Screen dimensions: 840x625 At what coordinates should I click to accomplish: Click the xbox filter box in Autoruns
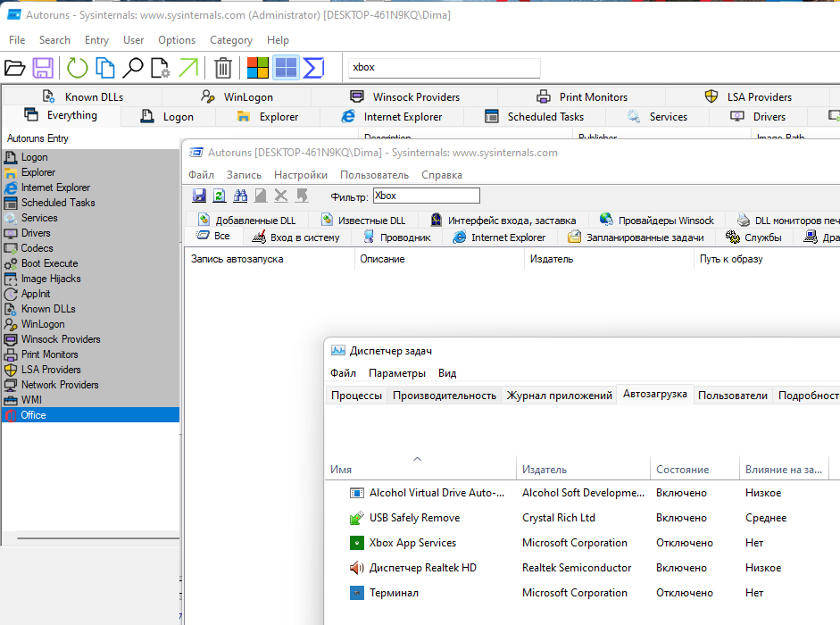[444, 68]
